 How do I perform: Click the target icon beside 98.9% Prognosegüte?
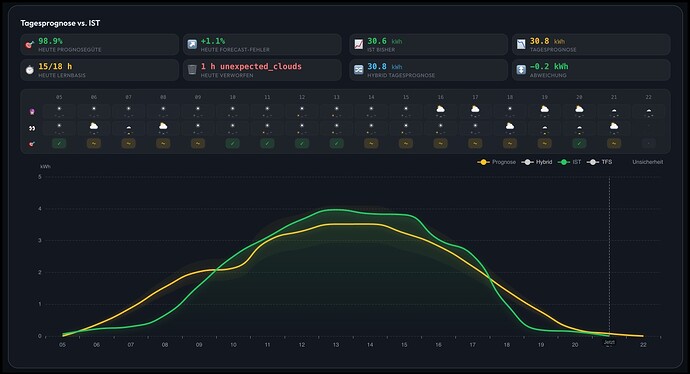[29, 44]
